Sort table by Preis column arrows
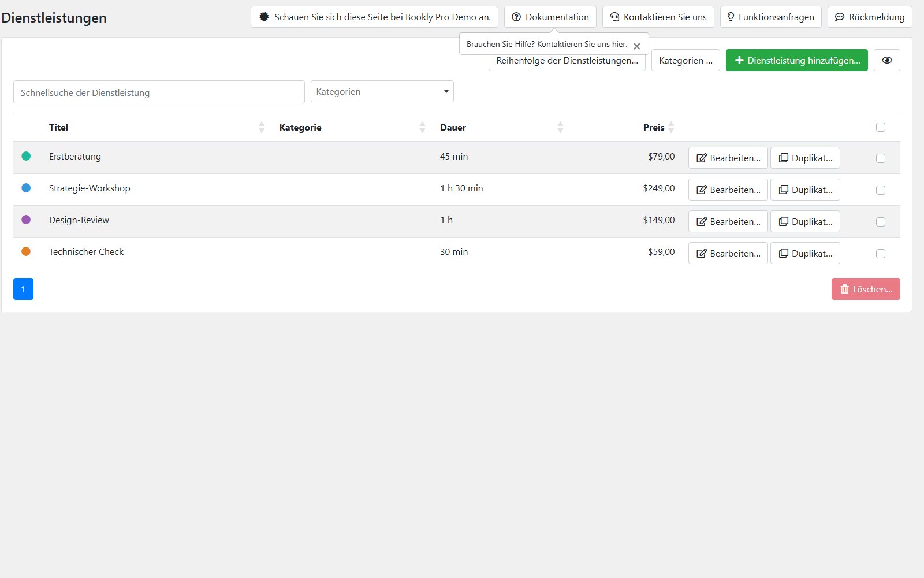 tap(671, 127)
